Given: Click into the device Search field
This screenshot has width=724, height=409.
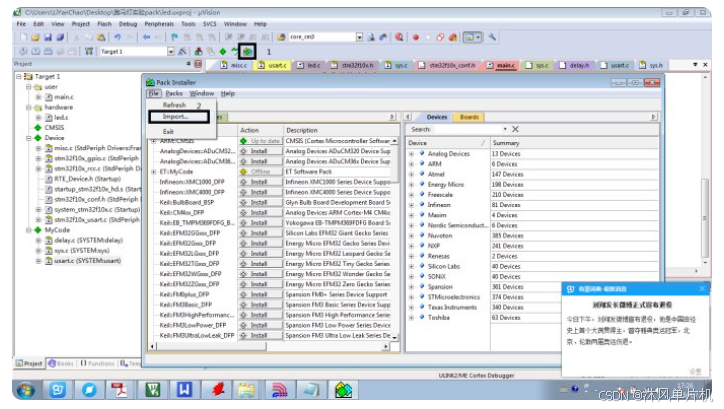Looking at the screenshot, I should click(466, 129).
